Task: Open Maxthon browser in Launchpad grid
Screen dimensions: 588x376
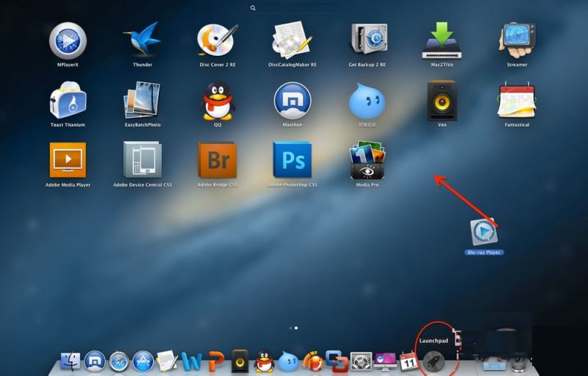Action: (x=293, y=101)
